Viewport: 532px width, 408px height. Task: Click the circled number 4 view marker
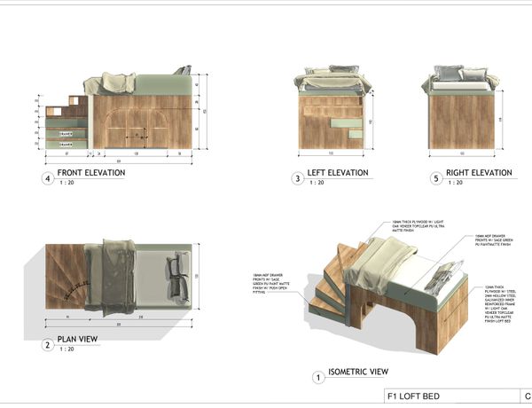coord(48,178)
